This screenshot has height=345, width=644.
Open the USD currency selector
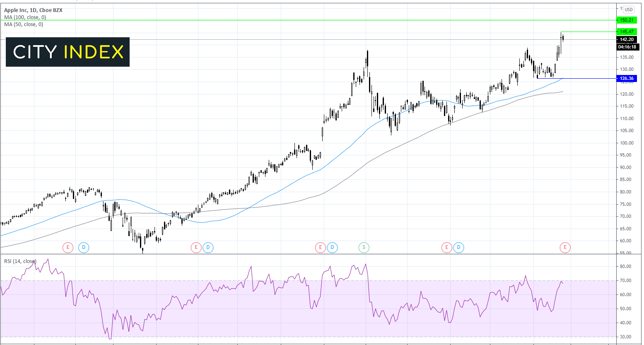click(x=629, y=10)
